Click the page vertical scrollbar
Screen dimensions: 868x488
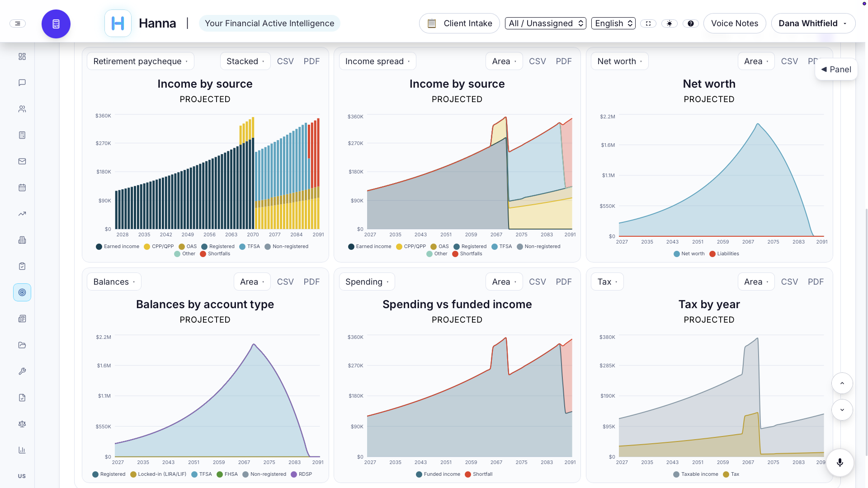pos(866,332)
